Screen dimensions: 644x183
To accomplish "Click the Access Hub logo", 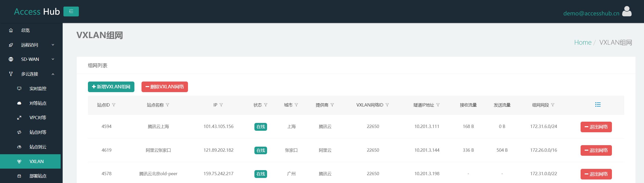I will tap(37, 12).
